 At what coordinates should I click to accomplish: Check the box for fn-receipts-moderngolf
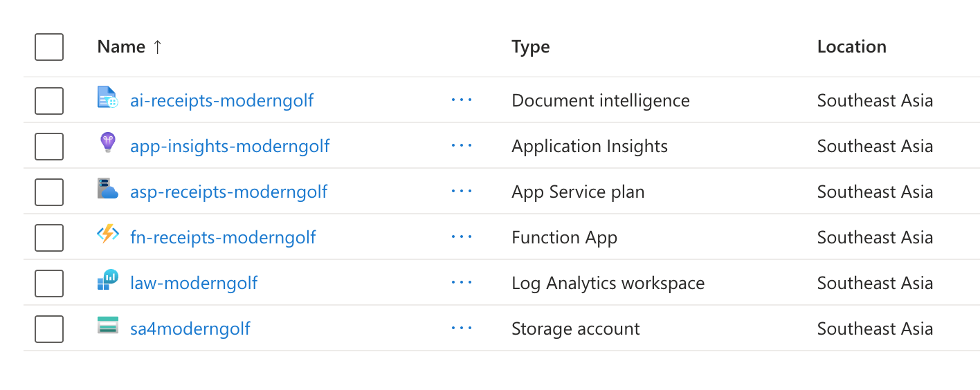coord(49,238)
